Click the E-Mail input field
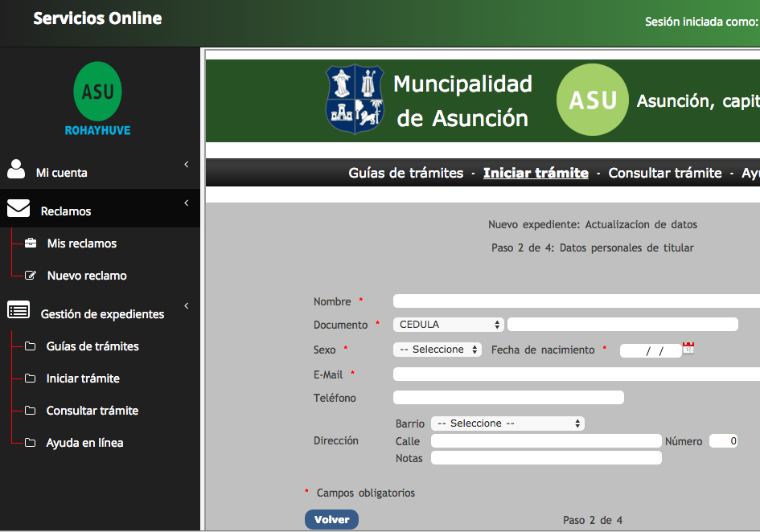 (x=575, y=374)
